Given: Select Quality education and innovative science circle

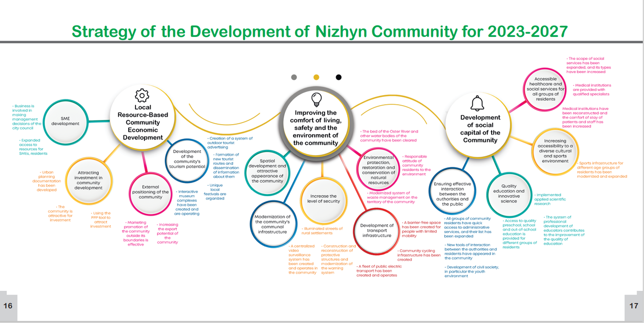Looking at the screenshot, I should (x=508, y=193).
